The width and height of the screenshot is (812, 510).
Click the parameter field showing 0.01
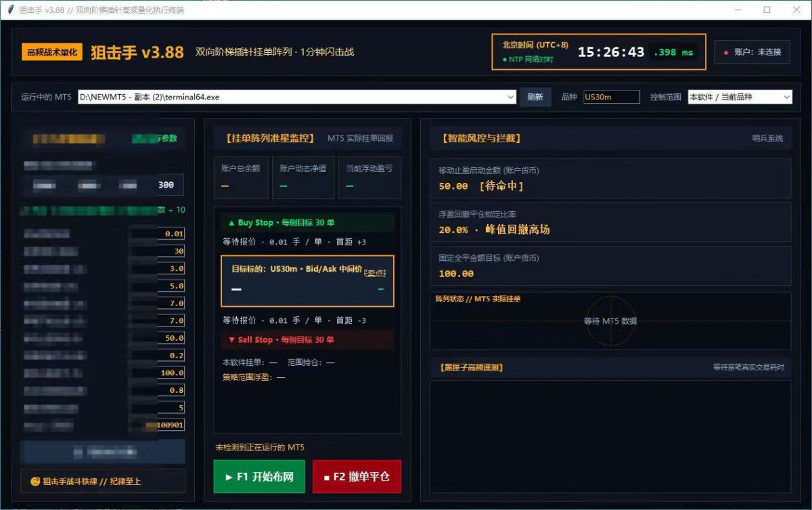tap(171, 234)
